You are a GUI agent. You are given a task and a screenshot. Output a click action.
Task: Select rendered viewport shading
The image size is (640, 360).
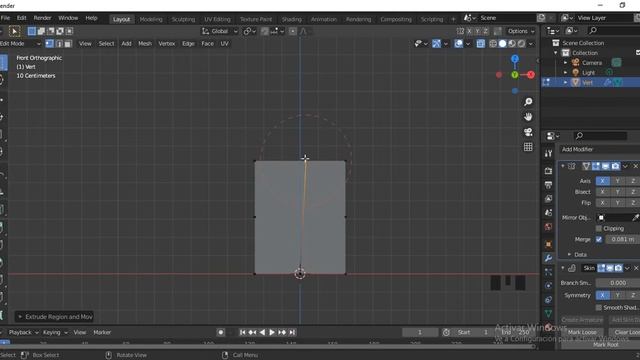[x=521, y=44]
